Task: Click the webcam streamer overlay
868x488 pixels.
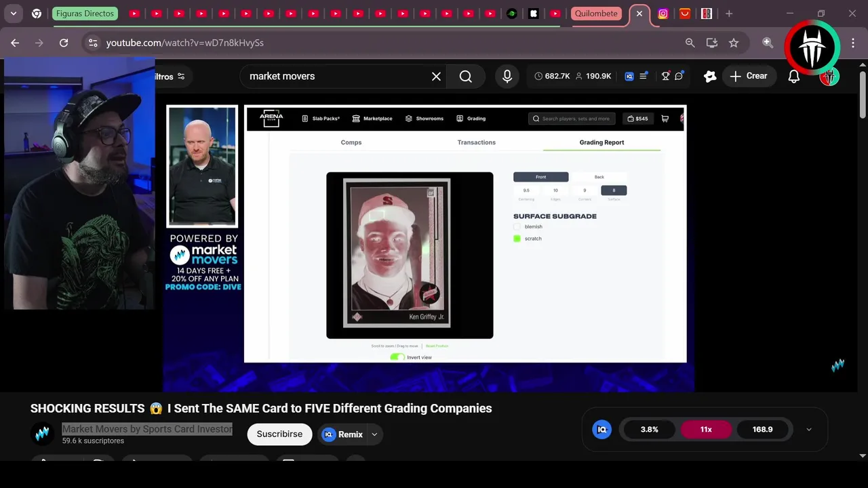Action: (78, 184)
